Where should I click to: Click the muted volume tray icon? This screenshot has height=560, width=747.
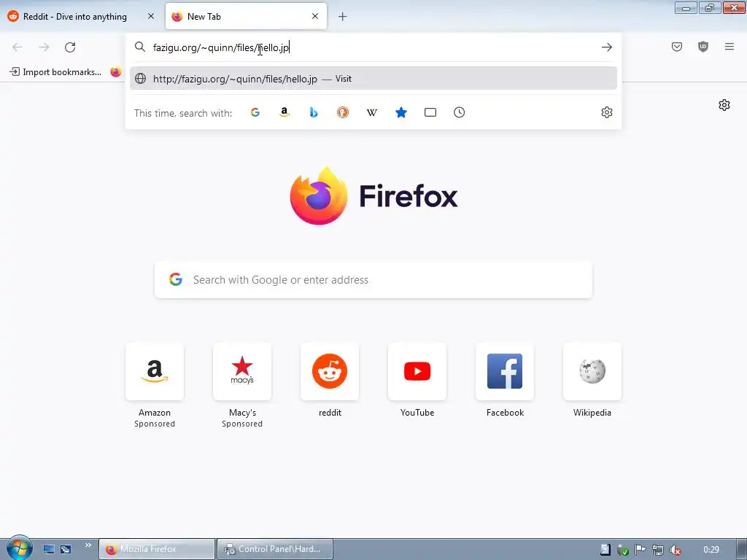[675, 550]
